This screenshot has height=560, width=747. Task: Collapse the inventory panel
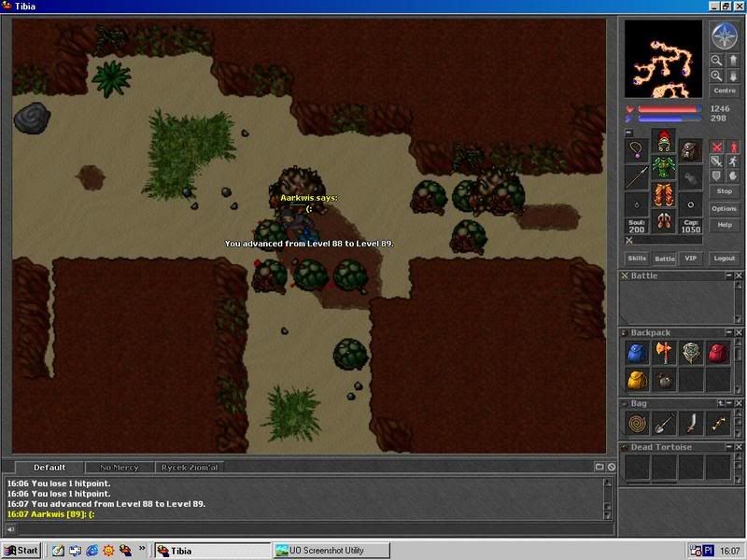coord(628,133)
